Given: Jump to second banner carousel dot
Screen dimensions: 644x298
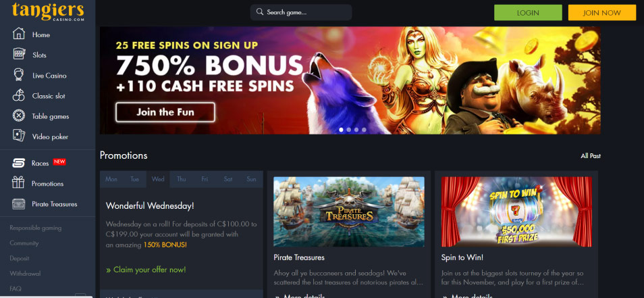Looking at the screenshot, I should pyautogui.click(x=349, y=130).
